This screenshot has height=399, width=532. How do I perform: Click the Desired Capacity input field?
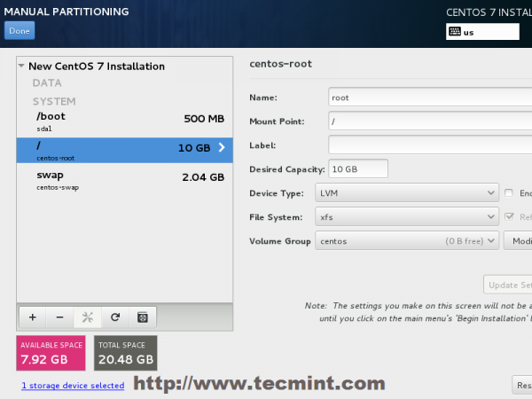click(357, 168)
